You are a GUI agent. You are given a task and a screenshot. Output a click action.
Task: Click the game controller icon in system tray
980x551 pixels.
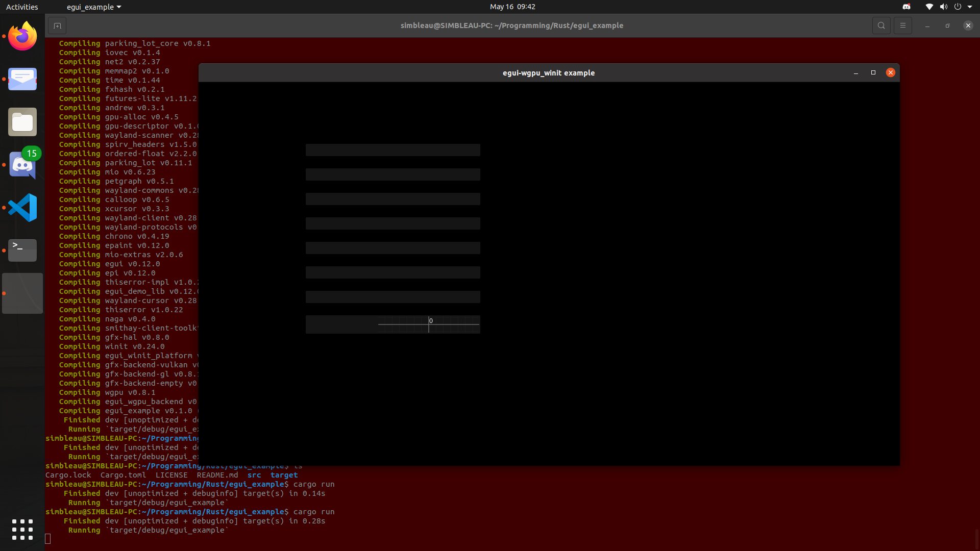tap(907, 7)
